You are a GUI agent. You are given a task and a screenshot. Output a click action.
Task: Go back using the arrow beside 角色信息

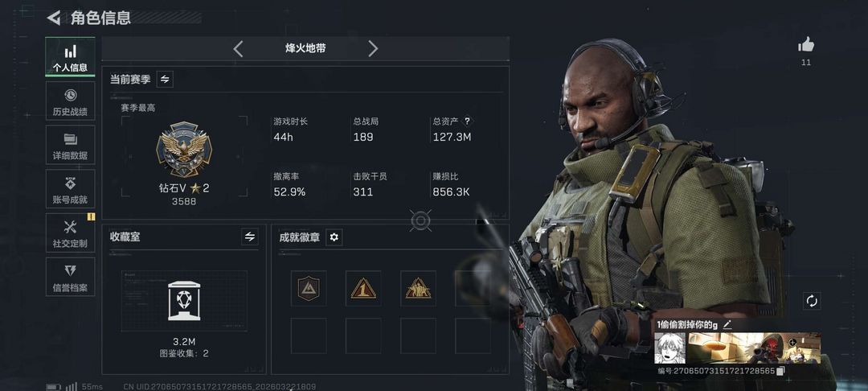(x=54, y=18)
